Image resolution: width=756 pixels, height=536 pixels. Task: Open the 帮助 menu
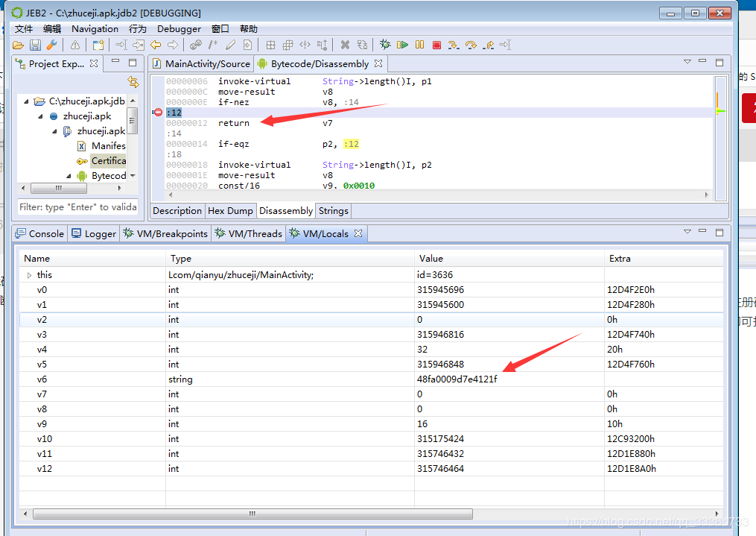[248, 29]
